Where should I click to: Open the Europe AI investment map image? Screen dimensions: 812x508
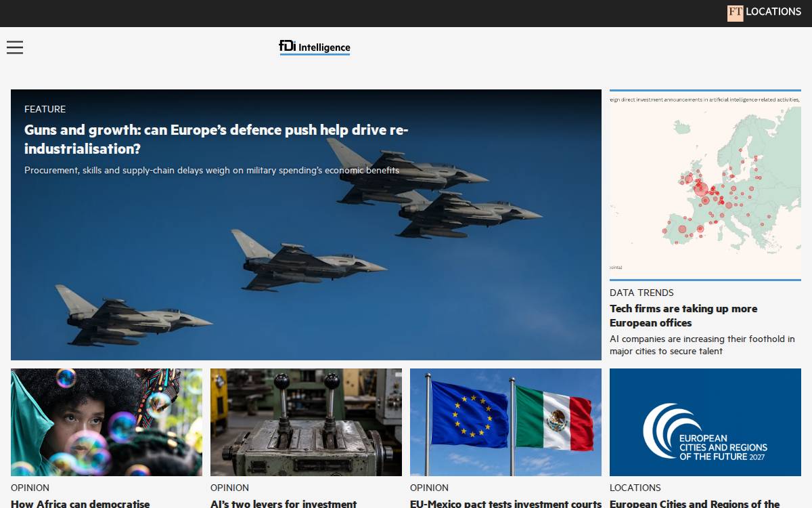point(705,185)
